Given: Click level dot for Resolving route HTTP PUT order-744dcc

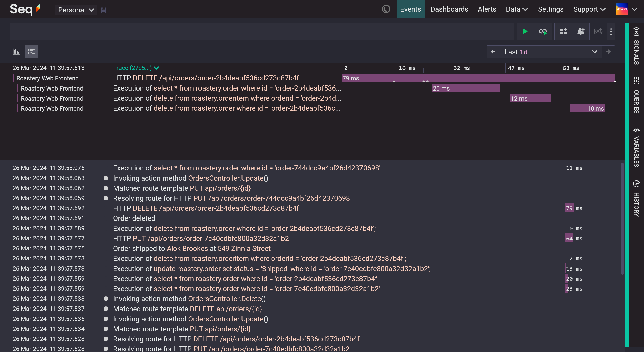Looking at the screenshot, I should point(106,198).
